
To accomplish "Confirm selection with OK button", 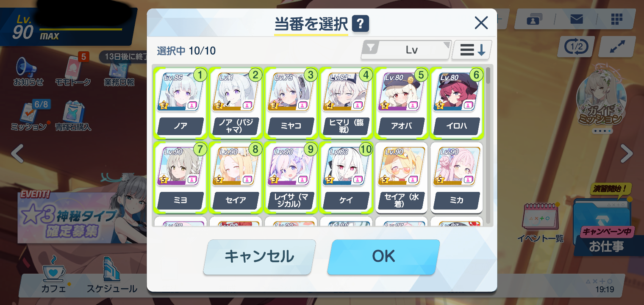I will (383, 257).
